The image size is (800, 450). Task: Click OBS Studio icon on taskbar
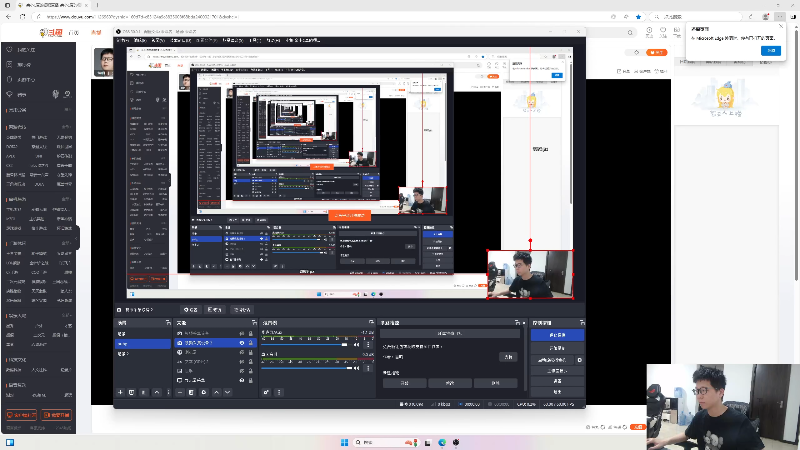pos(456,442)
